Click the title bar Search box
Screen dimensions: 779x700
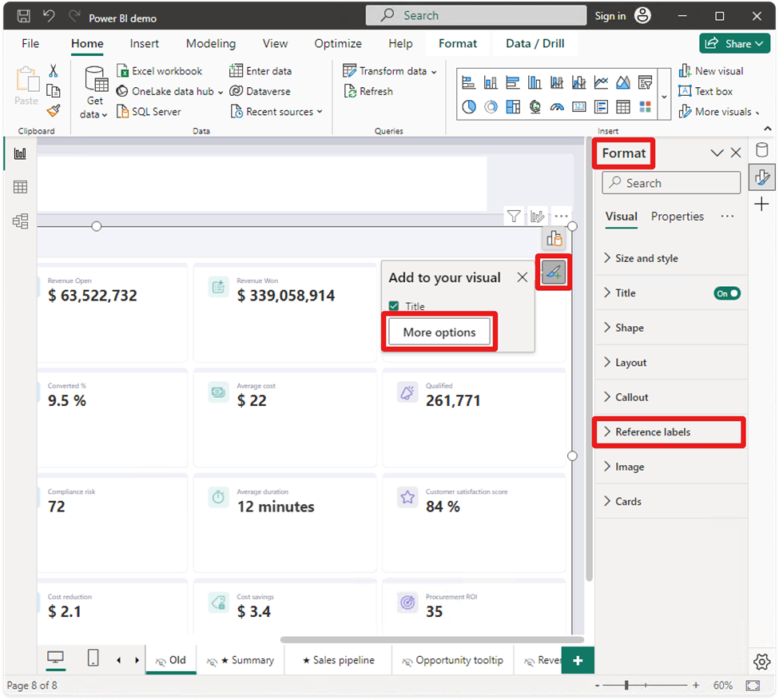pos(476,15)
